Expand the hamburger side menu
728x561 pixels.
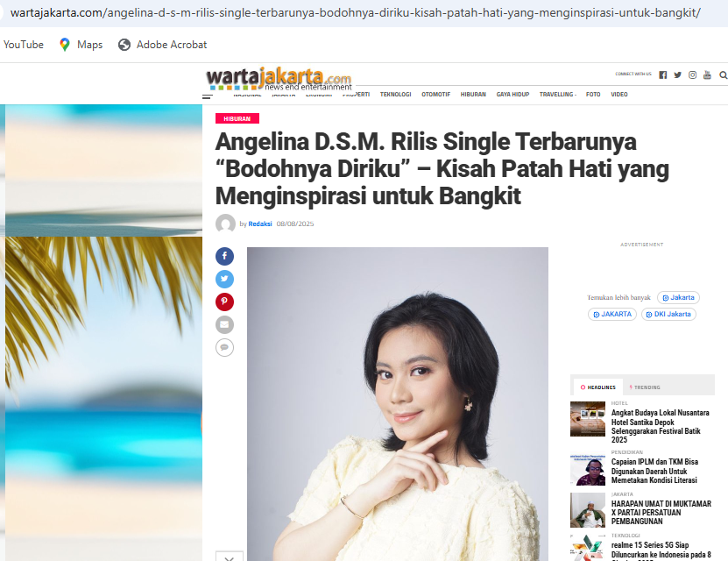point(208,96)
